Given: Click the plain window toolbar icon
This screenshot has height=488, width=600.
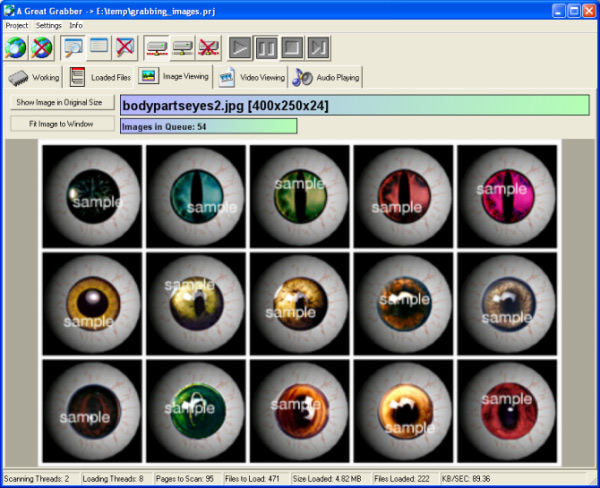Looking at the screenshot, I should tap(99, 47).
